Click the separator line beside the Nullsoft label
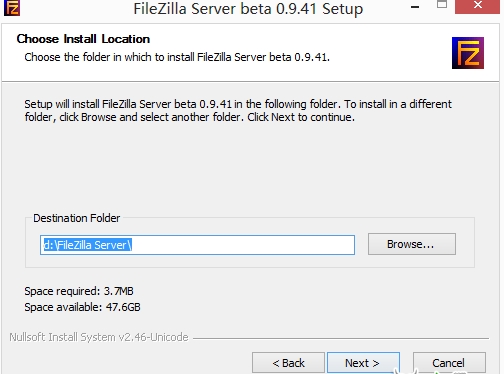 [x=341, y=338]
